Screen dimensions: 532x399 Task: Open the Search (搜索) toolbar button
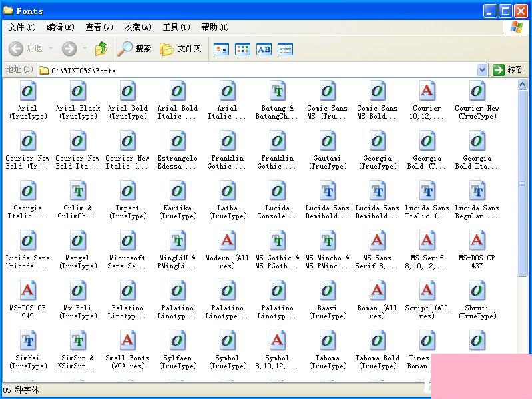pyautogui.click(x=134, y=49)
